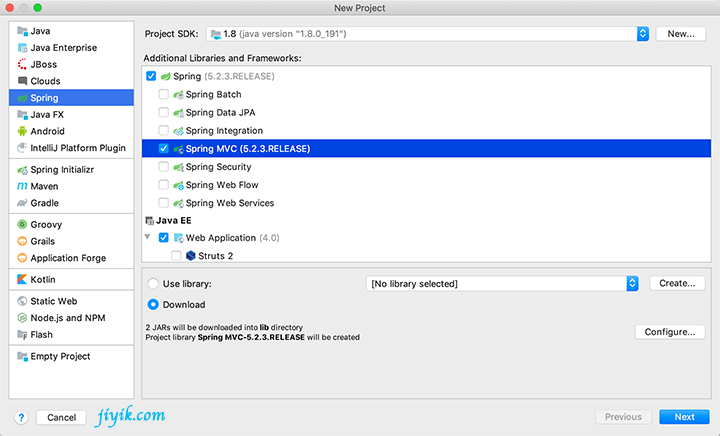720x436 pixels.
Task: Choose Gradle project type label
Action: point(45,203)
